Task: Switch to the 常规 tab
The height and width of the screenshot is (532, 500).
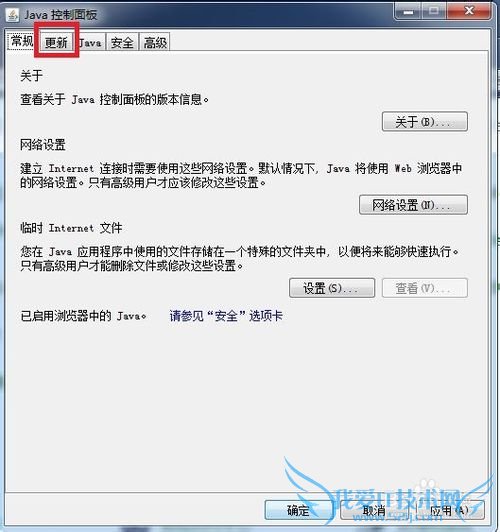Action: pos(22,41)
